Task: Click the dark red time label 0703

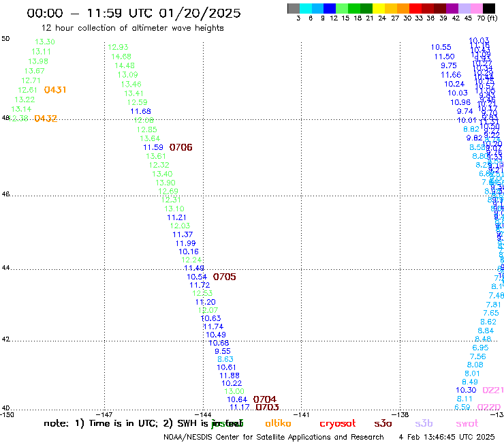Action: pos(267,408)
